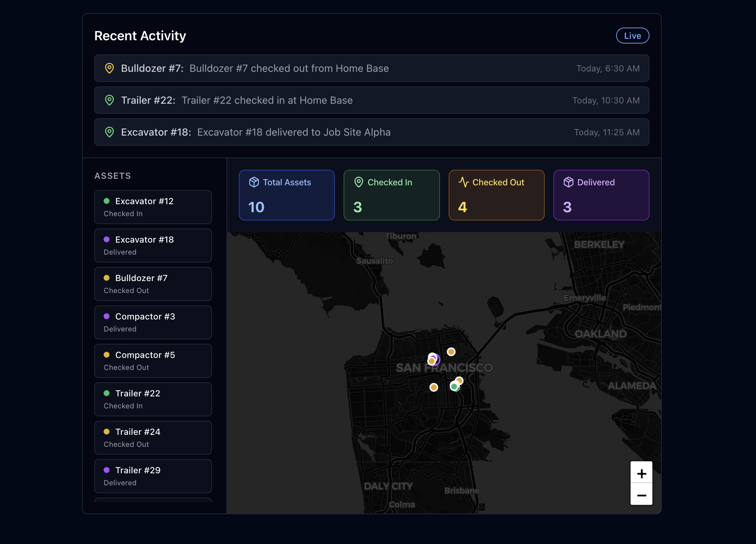Click the green marker on the map

[x=454, y=387]
